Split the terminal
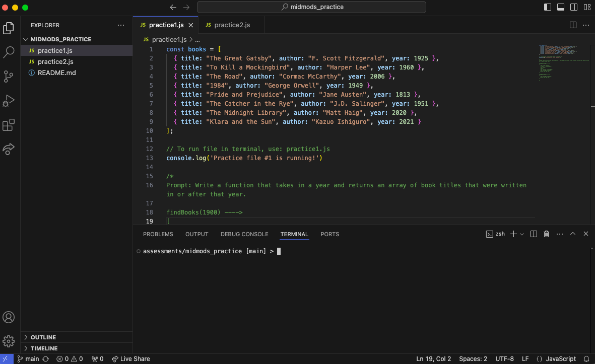 coord(534,234)
